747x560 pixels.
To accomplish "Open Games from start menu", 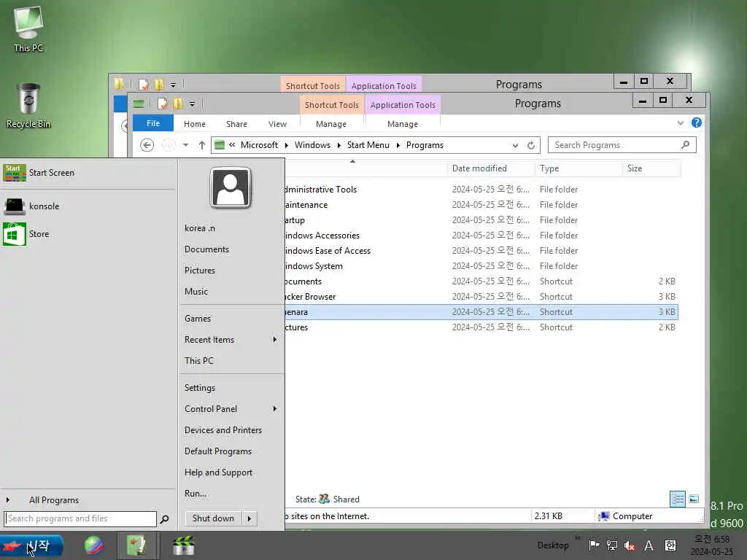I will coord(197,319).
